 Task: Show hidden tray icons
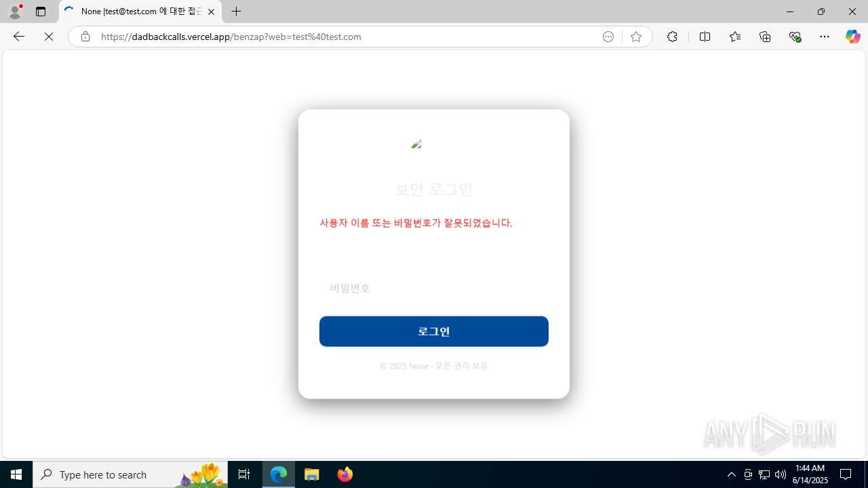click(731, 474)
